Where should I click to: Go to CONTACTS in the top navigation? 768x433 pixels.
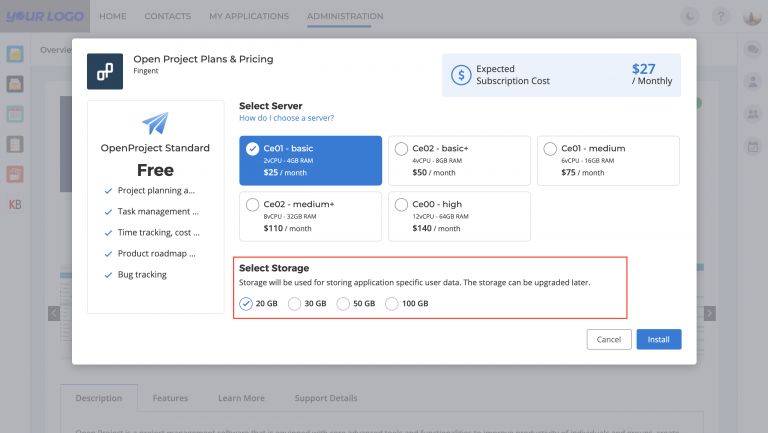(168, 16)
